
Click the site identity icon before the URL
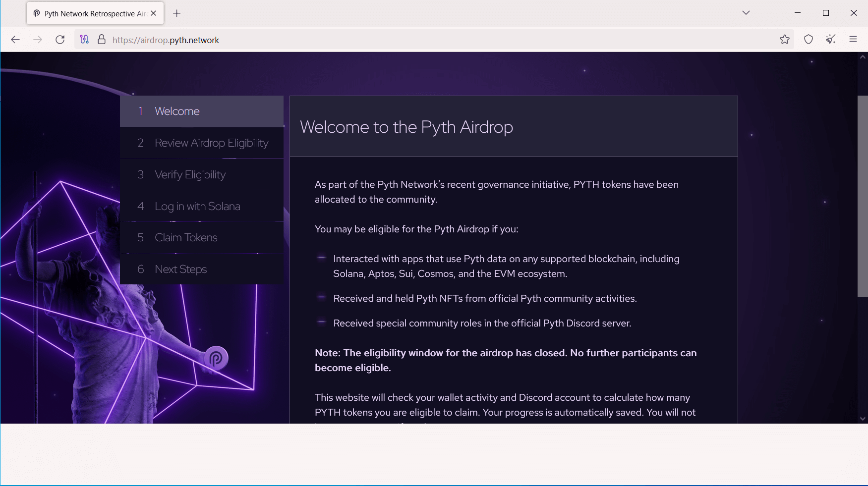coord(84,40)
